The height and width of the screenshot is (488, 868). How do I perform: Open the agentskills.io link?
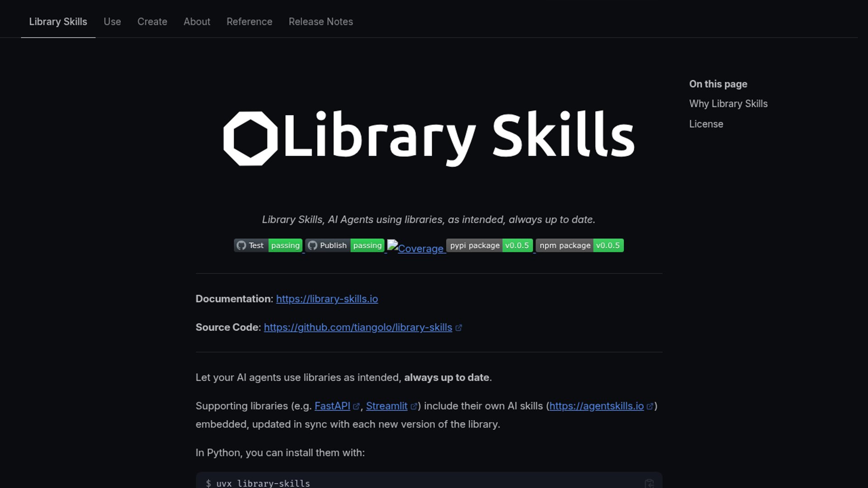[596, 406]
